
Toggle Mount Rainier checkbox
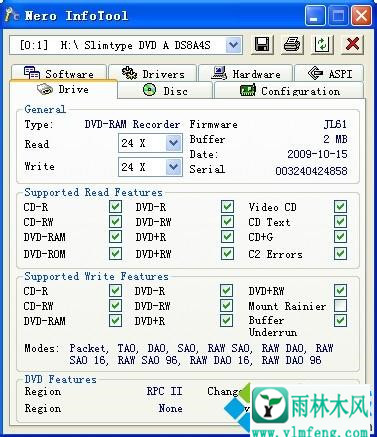340,306
